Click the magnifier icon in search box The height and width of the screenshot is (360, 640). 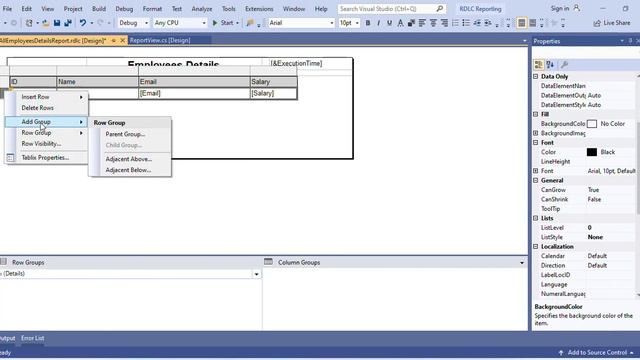coord(440,9)
